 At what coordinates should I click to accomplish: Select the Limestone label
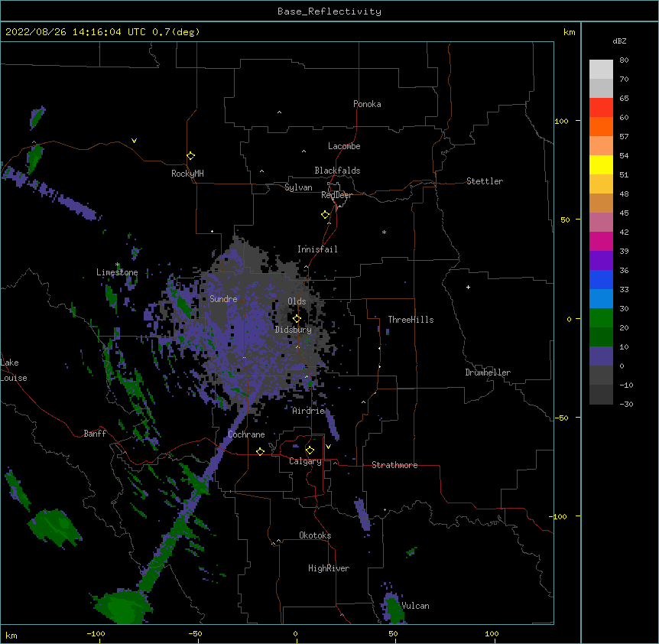coord(117,272)
